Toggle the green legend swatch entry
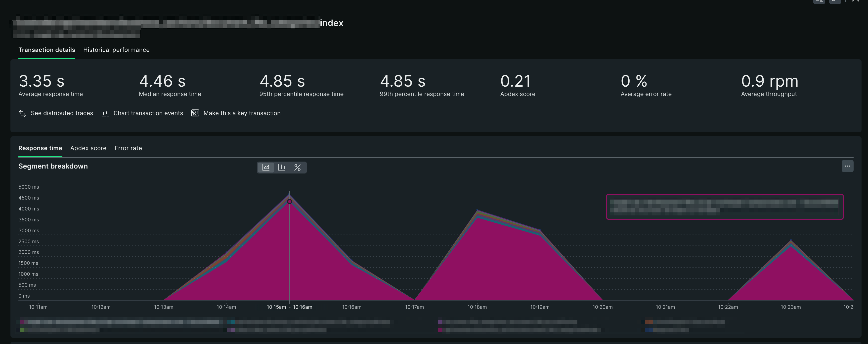This screenshot has width=868, height=344. pyautogui.click(x=22, y=330)
